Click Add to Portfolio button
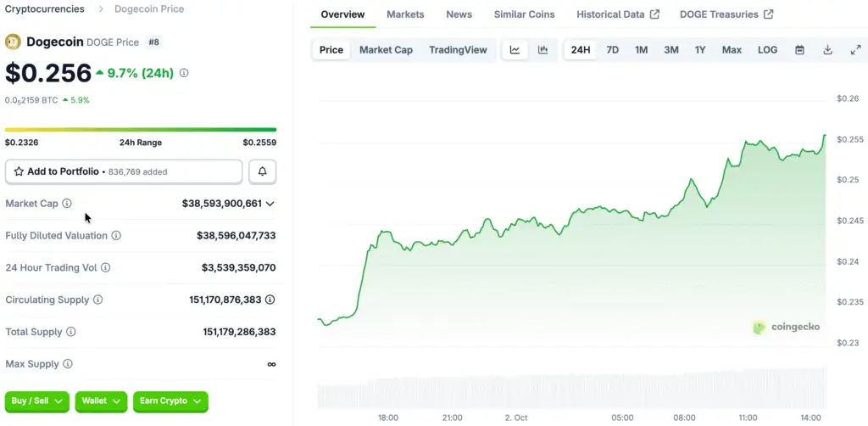 pyautogui.click(x=124, y=171)
